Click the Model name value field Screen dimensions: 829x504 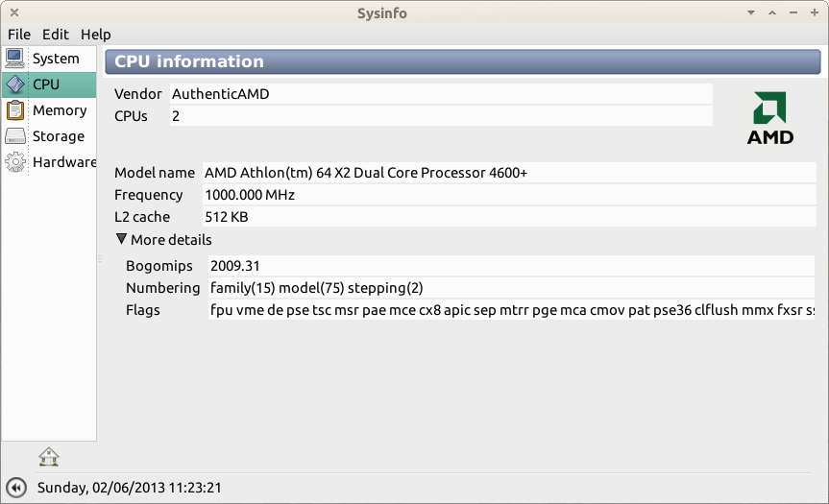coord(365,173)
